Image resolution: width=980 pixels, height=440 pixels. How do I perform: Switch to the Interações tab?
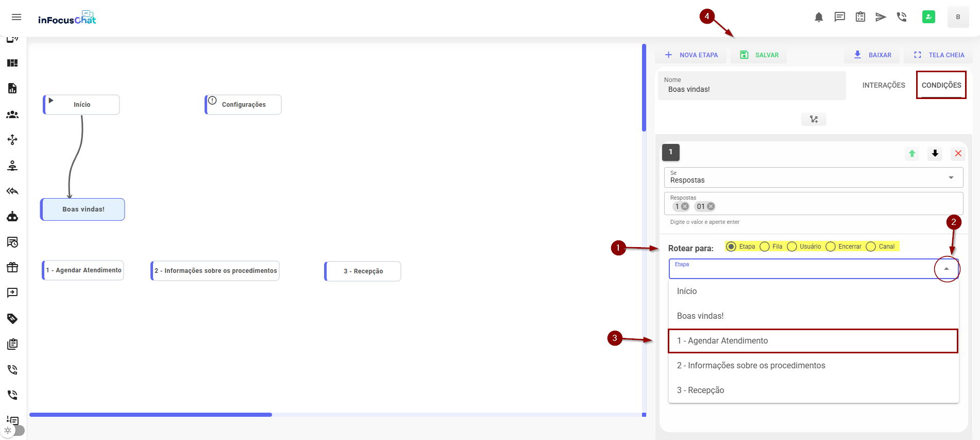tap(883, 85)
